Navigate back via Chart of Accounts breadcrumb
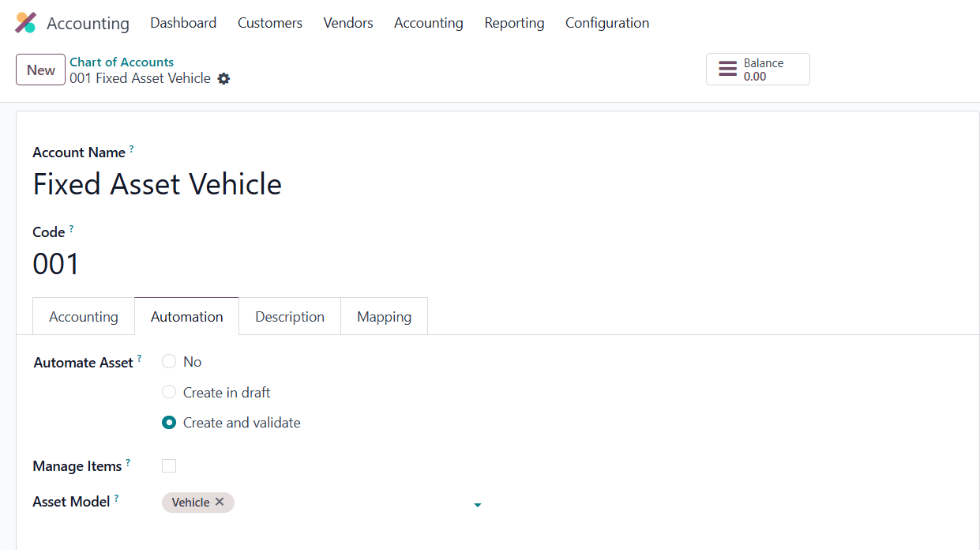 122,62
